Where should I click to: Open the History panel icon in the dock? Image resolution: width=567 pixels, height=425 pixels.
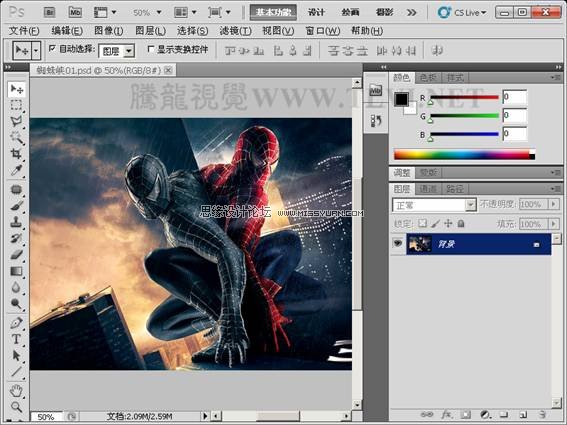376,120
